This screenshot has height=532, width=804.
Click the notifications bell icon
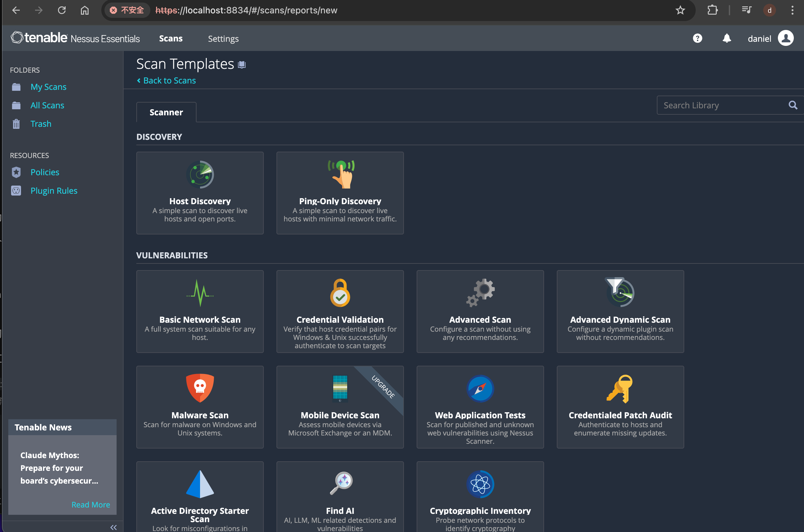click(726, 38)
